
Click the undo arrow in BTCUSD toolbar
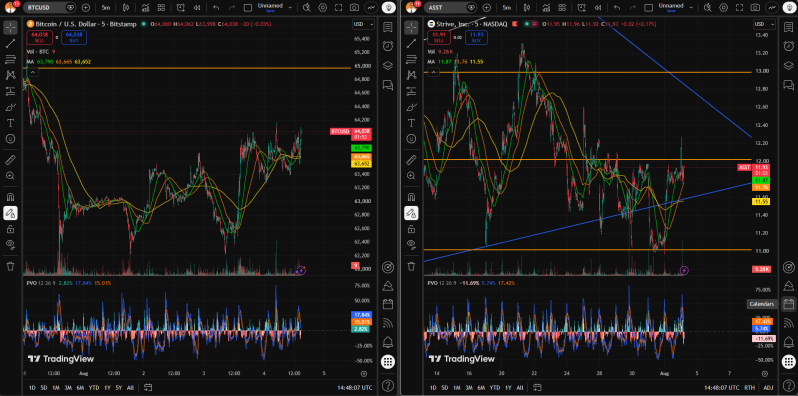216,8
